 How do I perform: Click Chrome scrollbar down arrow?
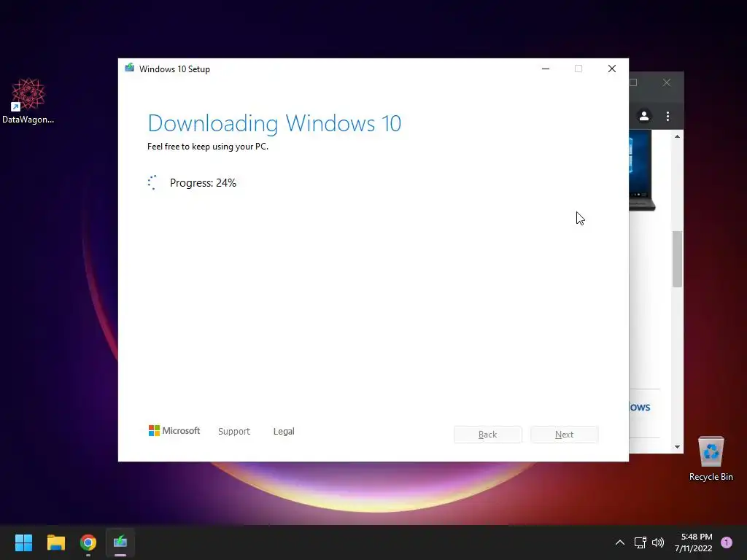coord(677,447)
